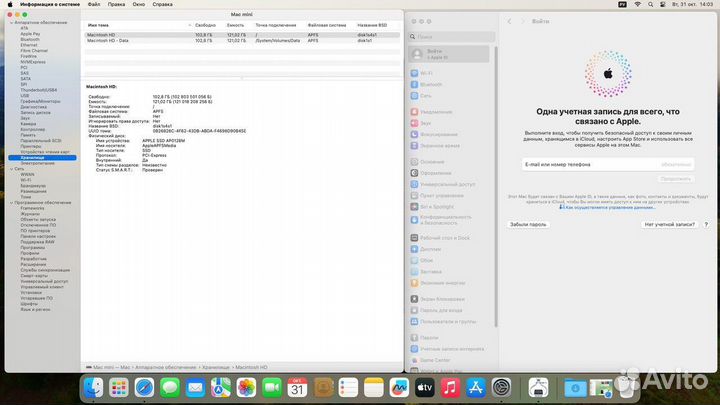Click System Settings search field
Image resolution: width=720 pixels, height=405 pixels.
pyautogui.click(x=451, y=36)
